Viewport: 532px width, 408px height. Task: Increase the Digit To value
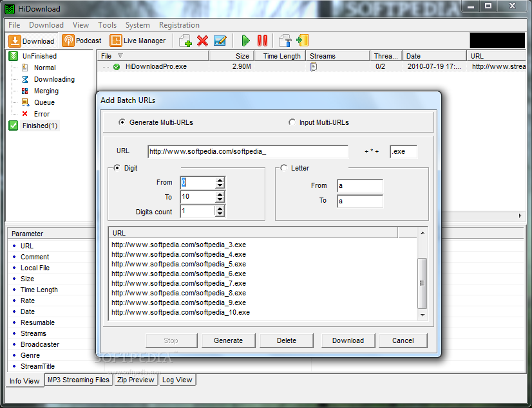click(x=220, y=194)
